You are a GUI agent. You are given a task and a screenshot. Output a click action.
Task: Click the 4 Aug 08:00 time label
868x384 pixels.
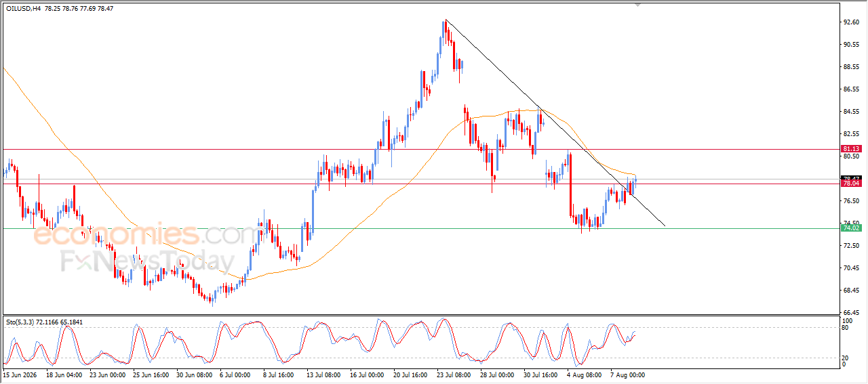click(585, 374)
